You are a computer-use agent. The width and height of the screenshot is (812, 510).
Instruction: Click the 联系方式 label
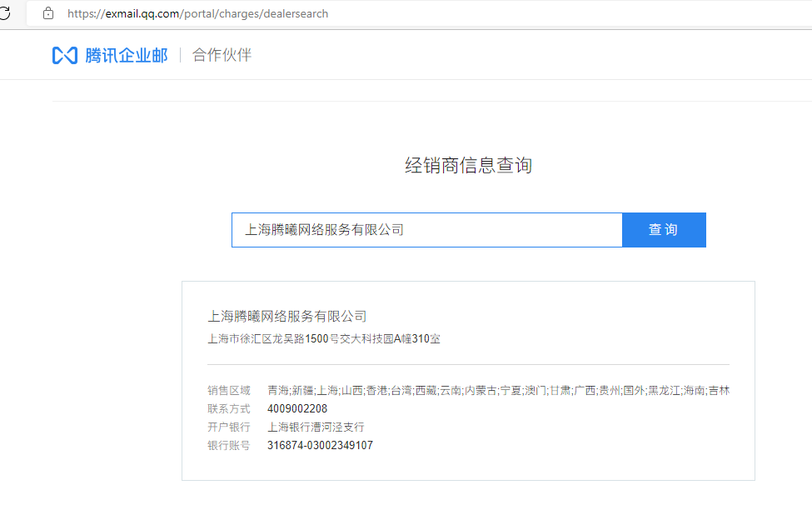tap(229, 409)
